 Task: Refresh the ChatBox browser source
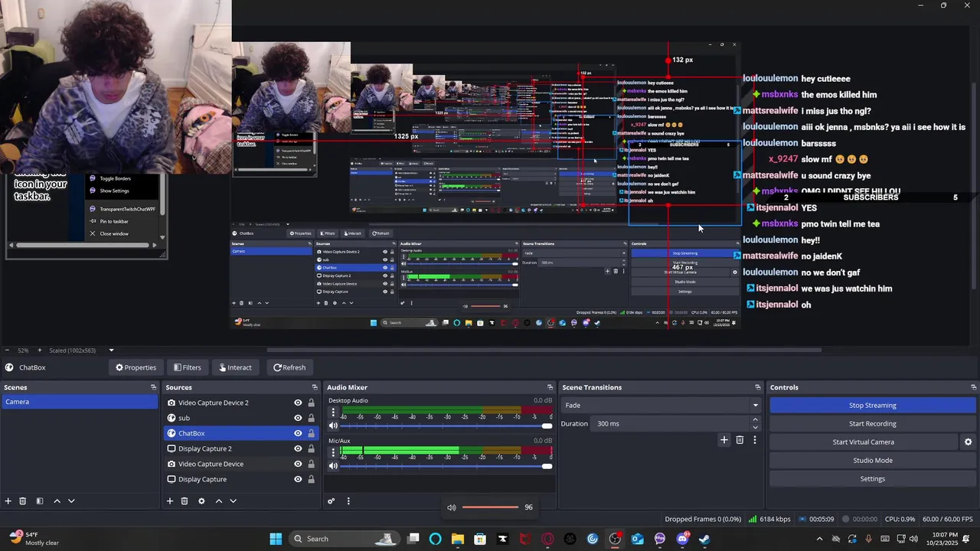(289, 367)
